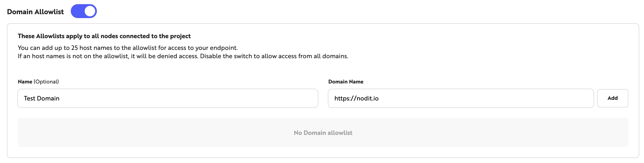The width and height of the screenshot is (644, 163).
Task: Click the Name (Optional) label
Action: [38, 81]
